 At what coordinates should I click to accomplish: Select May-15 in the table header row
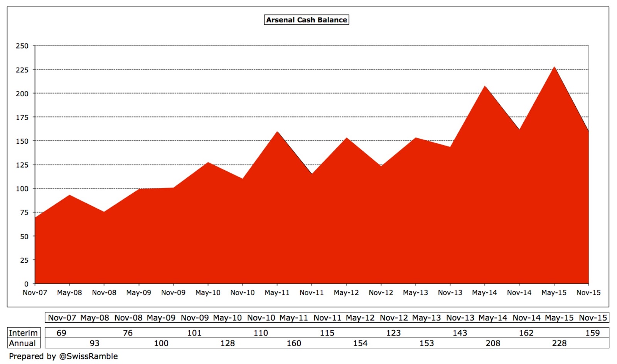559,318
